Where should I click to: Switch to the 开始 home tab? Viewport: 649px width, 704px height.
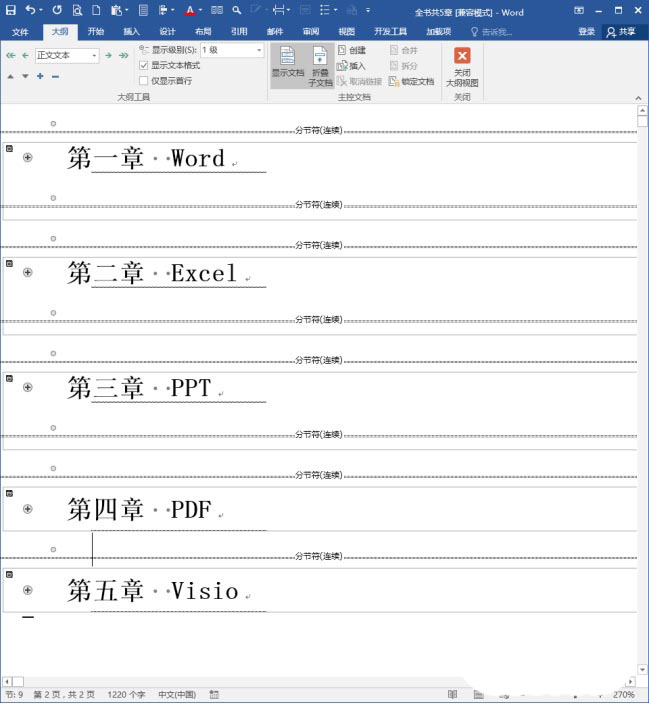[x=95, y=31]
